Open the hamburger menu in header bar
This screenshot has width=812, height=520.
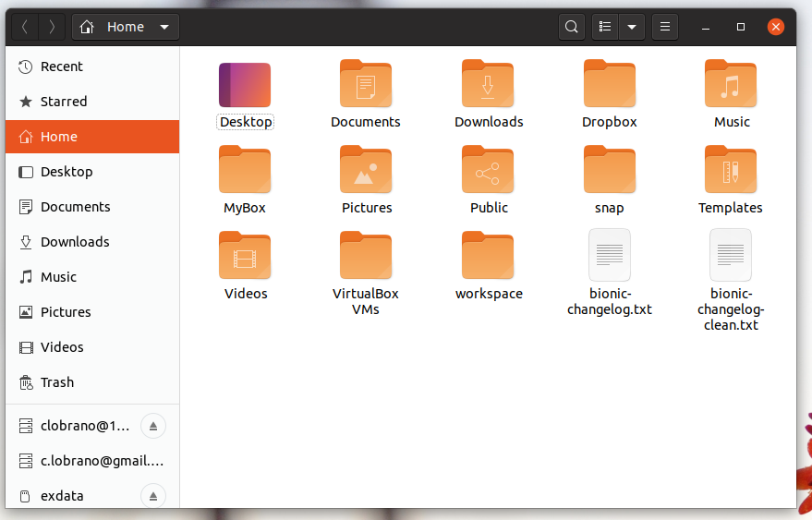click(x=665, y=27)
